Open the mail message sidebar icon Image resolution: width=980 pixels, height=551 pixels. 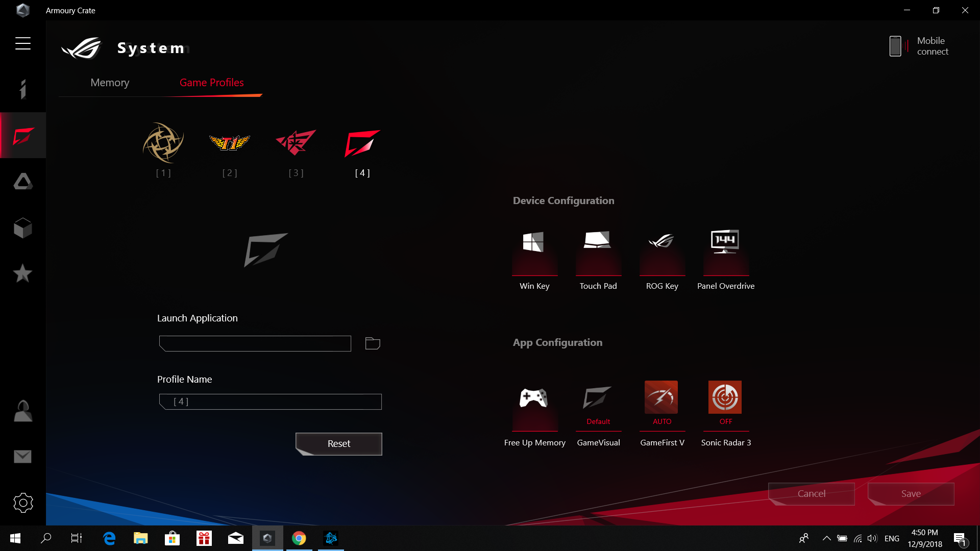[22, 457]
